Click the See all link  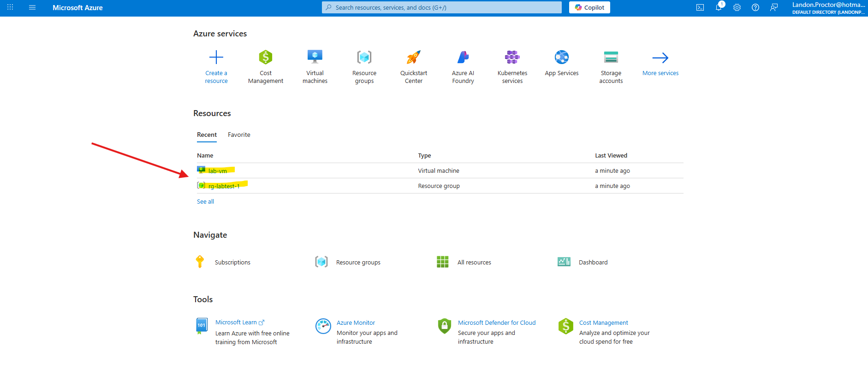click(x=205, y=202)
